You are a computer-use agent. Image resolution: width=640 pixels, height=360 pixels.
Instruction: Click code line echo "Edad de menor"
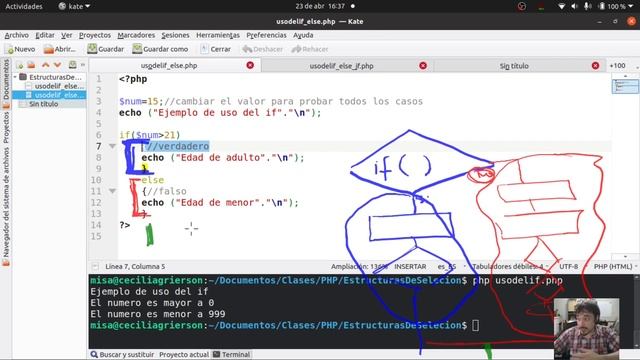click(220, 203)
